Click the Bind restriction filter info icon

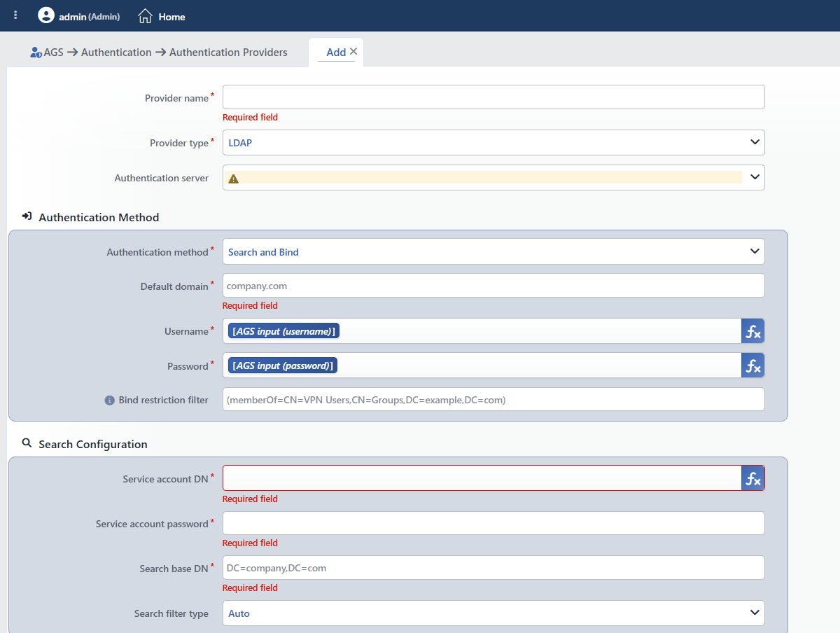tap(109, 401)
